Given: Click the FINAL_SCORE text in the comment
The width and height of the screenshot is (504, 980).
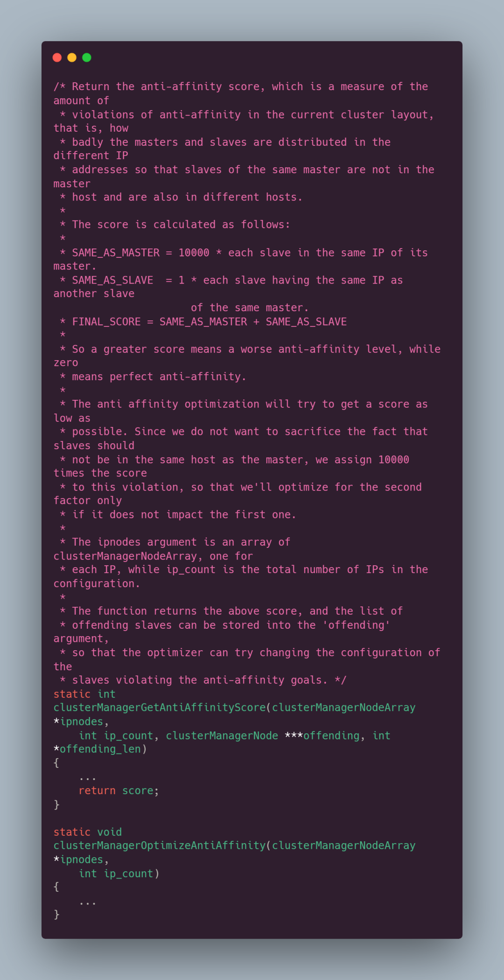Looking at the screenshot, I should pos(106,322).
